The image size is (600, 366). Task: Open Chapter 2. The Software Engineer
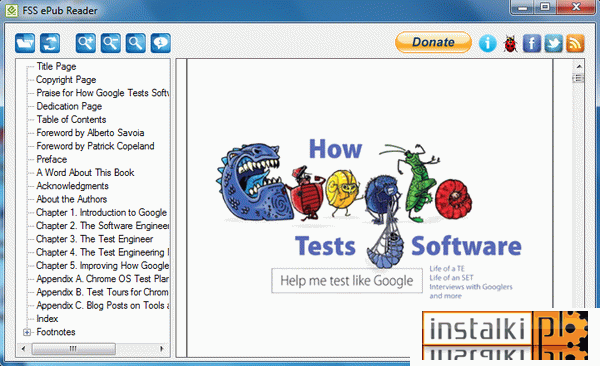point(103,225)
